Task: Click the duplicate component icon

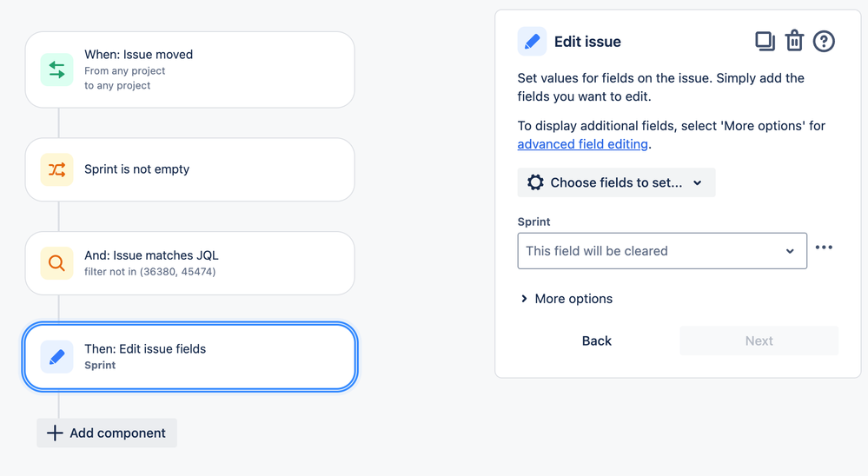Action: 765,42
